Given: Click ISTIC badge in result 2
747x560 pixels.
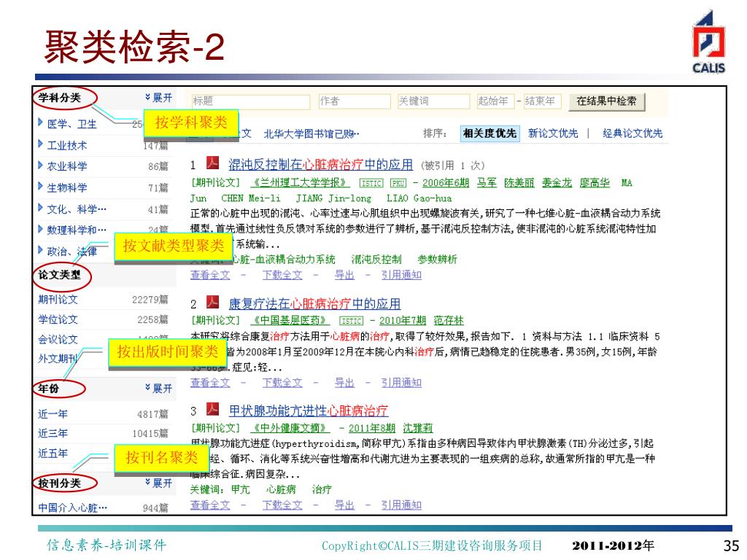Looking at the screenshot, I should click(x=351, y=321).
